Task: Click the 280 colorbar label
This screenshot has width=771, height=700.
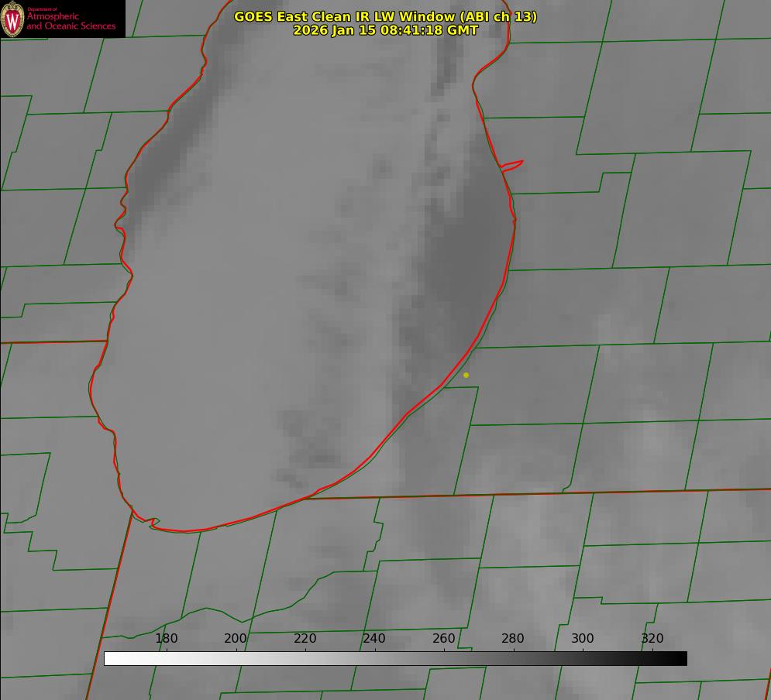Action: (x=513, y=638)
